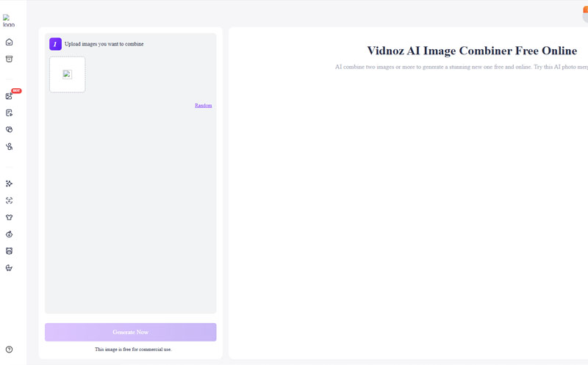Open the Home page from the sidebar

coord(10,42)
